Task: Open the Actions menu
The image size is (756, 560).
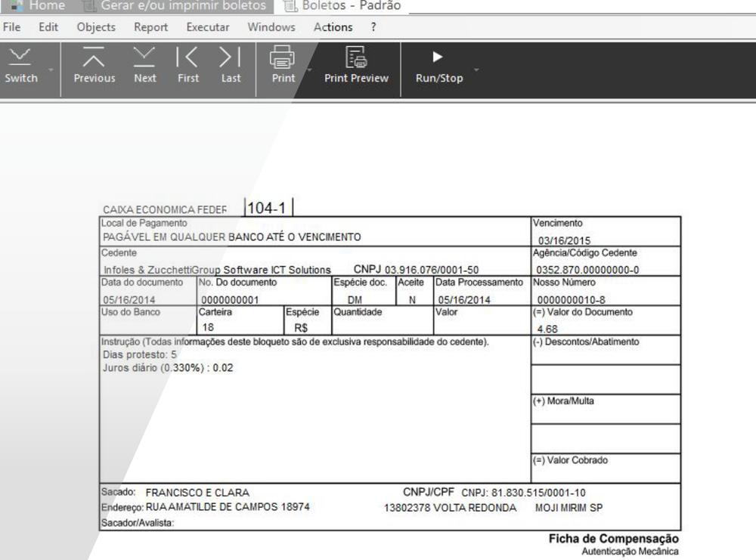Action: (x=333, y=27)
